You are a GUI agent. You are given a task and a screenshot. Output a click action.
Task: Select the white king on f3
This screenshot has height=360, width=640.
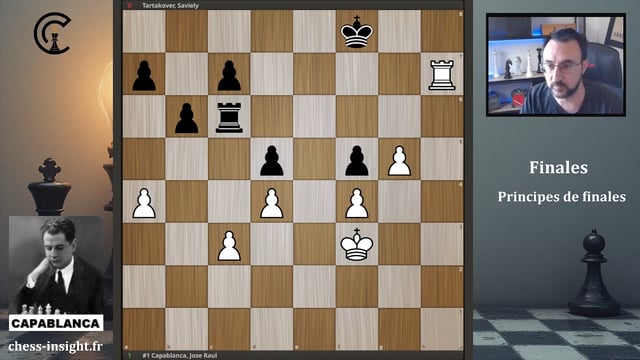357,244
